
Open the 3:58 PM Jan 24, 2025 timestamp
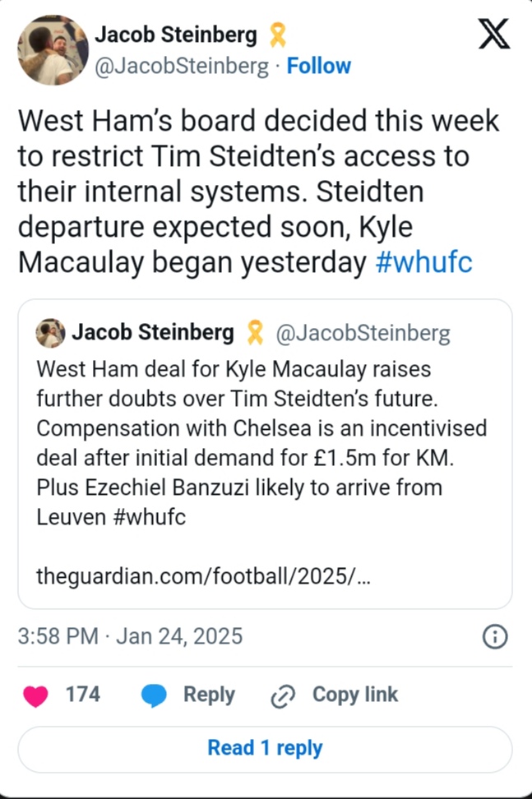130,636
